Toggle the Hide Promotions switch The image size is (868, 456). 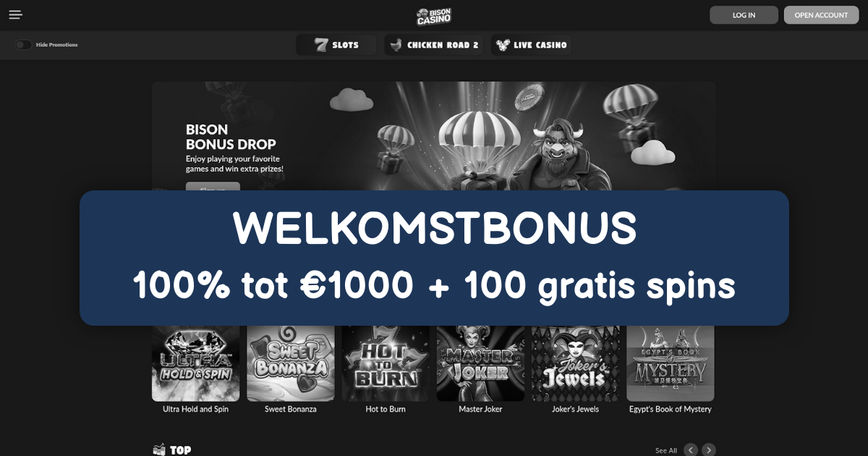pyautogui.click(x=24, y=45)
